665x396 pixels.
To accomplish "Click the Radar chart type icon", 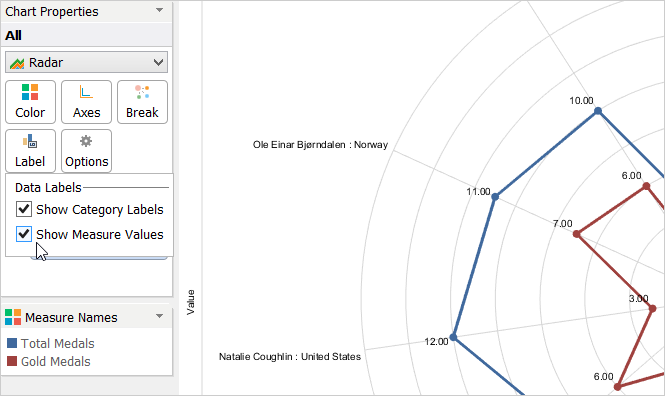I will pos(17,63).
